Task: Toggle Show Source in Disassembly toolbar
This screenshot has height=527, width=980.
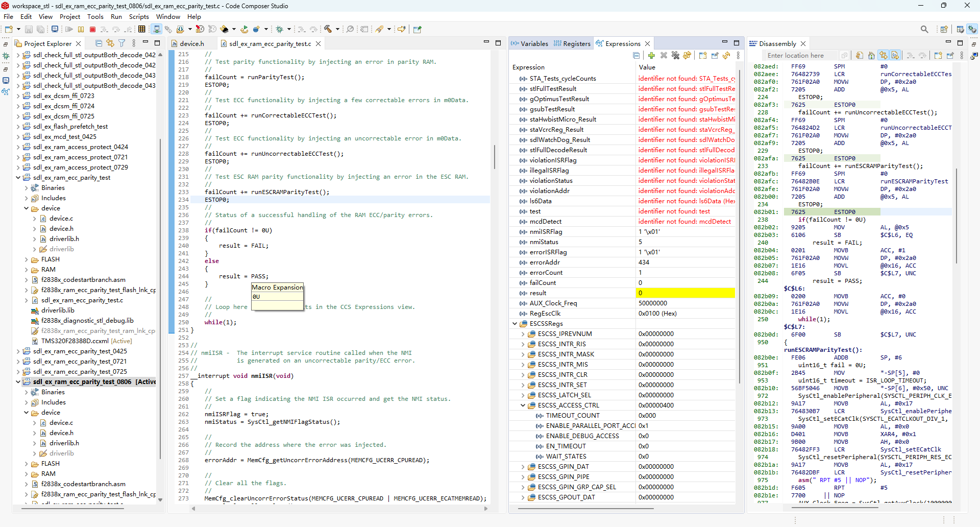Action: 895,55
